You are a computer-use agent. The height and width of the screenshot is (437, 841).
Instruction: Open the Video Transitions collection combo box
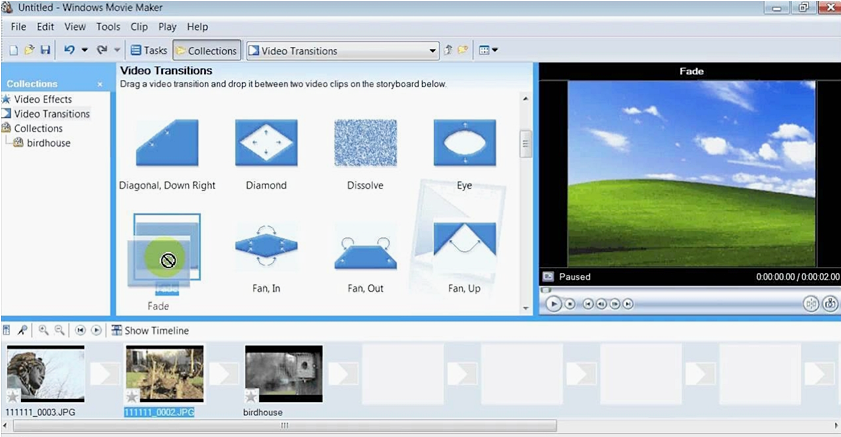343,50
